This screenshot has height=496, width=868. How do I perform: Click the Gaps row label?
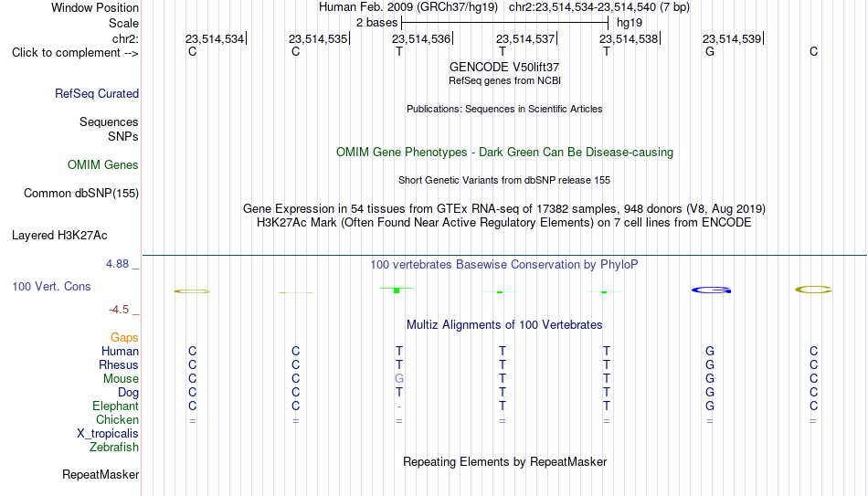coord(124,338)
